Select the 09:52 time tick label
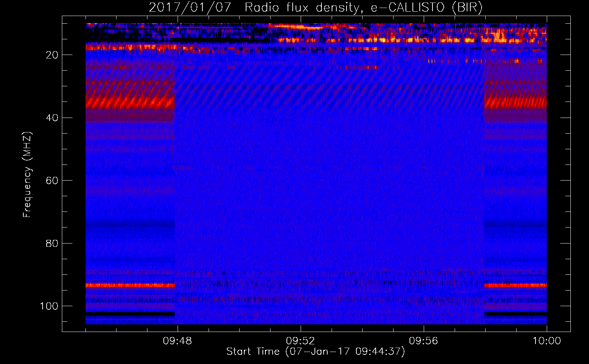589x364 pixels. tap(300, 341)
